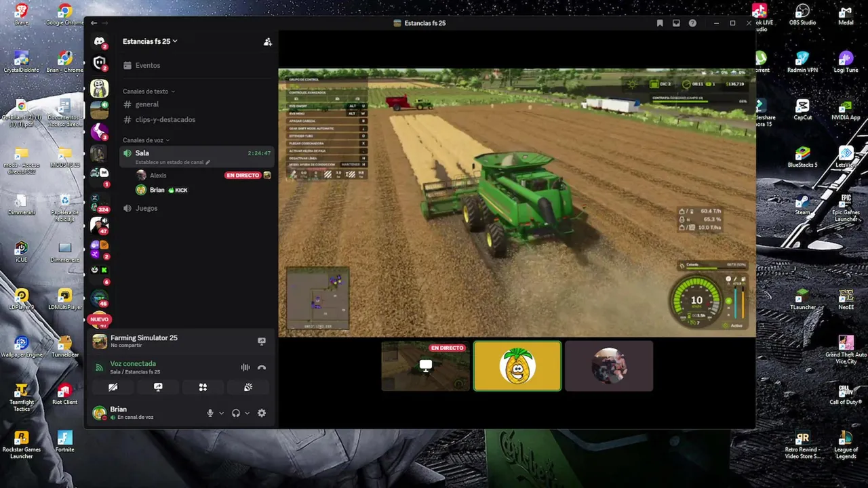The width and height of the screenshot is (868, 488).
Task: Join the Juegos voice channel
Action: tap(197, 208)
